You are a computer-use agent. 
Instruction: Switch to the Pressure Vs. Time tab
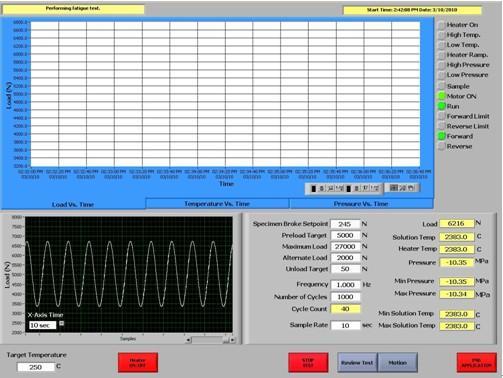(x=361, y=204)
